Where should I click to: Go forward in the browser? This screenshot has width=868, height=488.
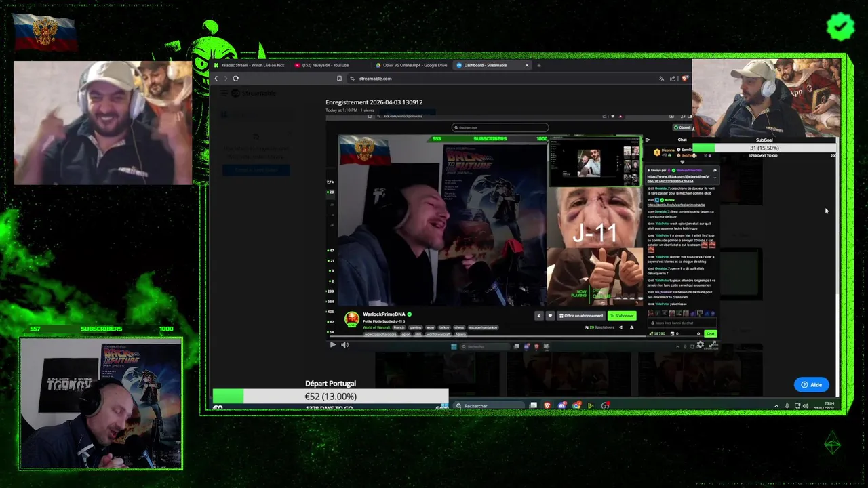tap(226, 78)
